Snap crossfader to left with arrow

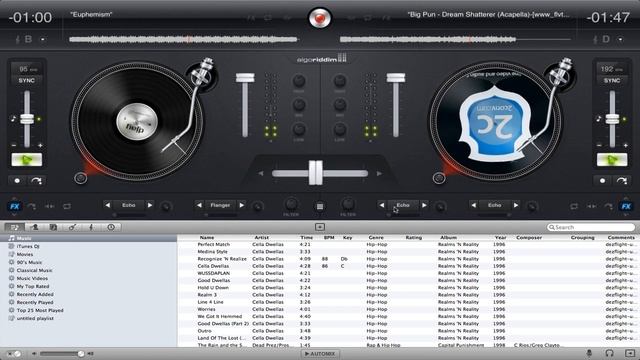click(x=261, y=173)
